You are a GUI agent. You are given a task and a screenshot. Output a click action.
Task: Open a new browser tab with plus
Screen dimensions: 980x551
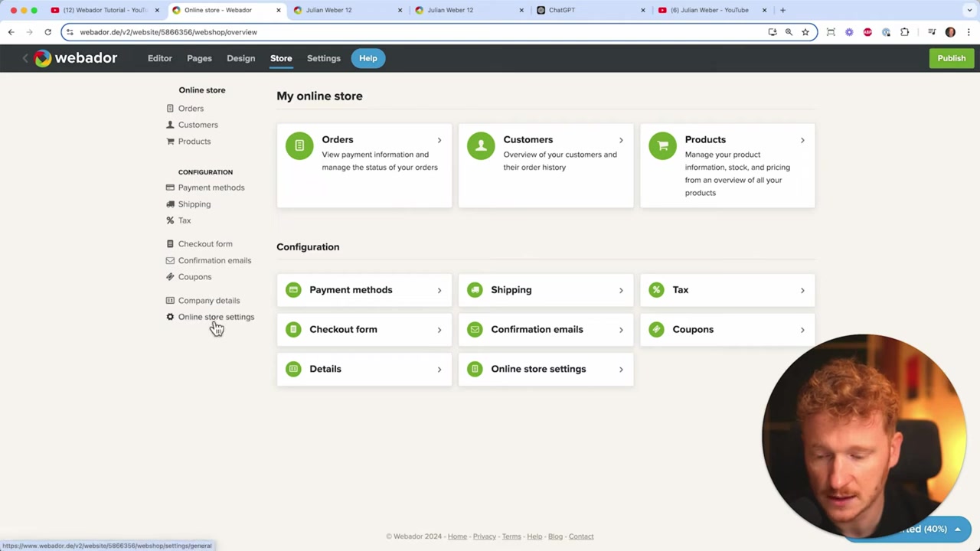pyautogui.click(x=782, y=10)
